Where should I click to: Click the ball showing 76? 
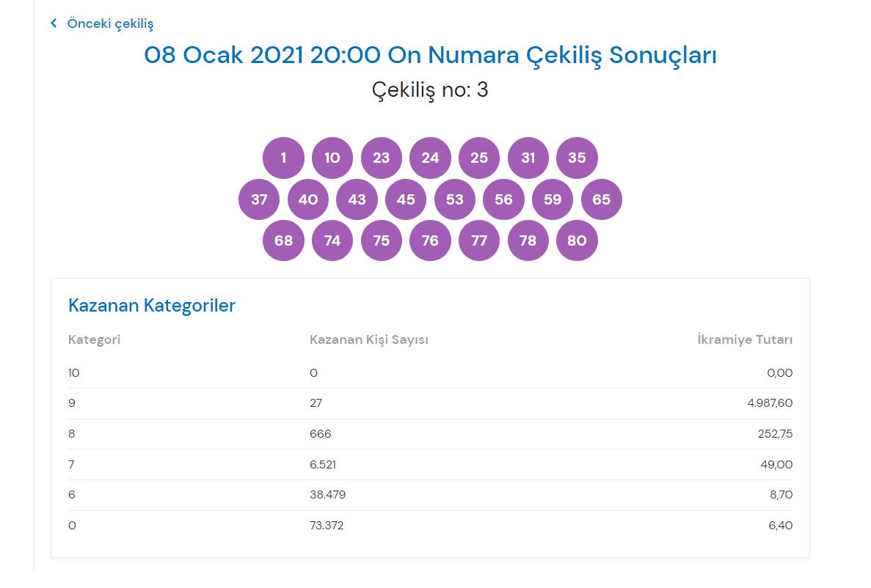coord(430,240)
